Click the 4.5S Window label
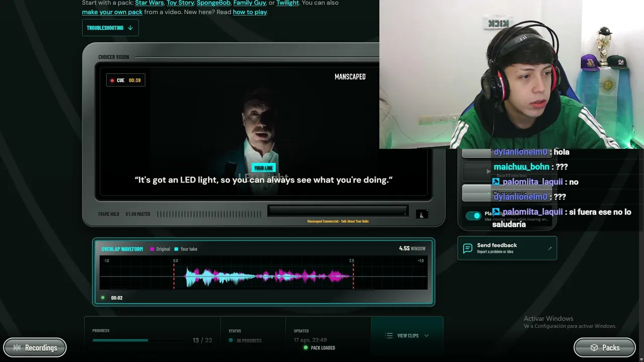The image size is (644, 362). 412,248
